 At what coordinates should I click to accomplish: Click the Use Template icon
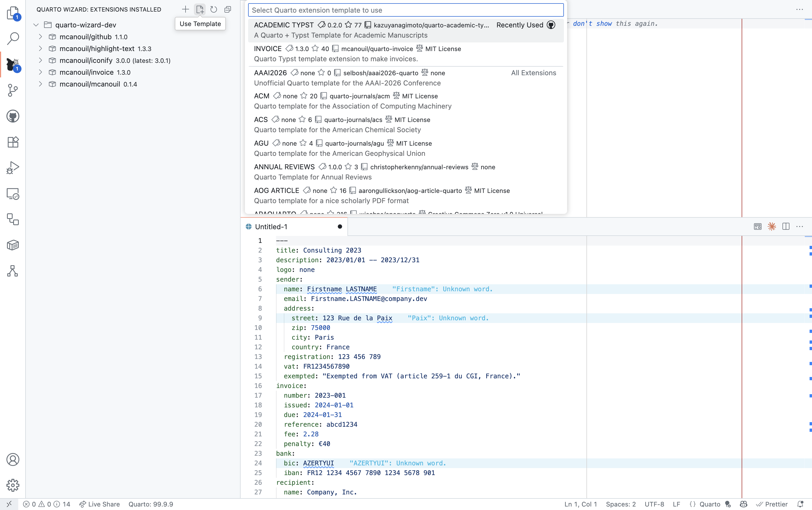pyautogui.click(x=200, y=9)
